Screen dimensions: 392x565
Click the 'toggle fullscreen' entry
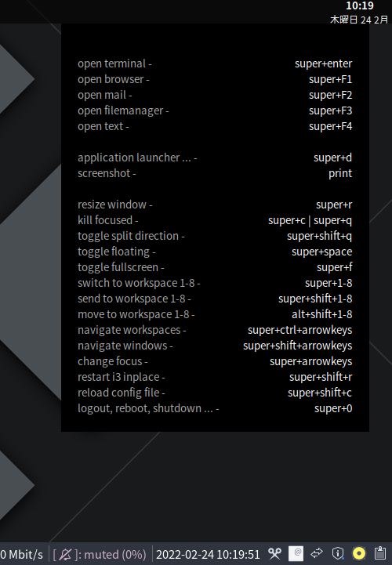tap(121, 267)
